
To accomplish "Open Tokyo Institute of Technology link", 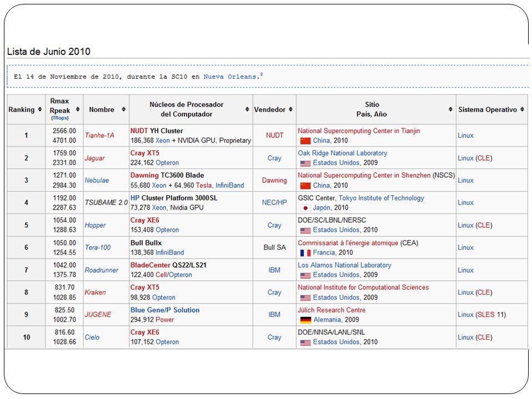I will (x=381, y=198).
